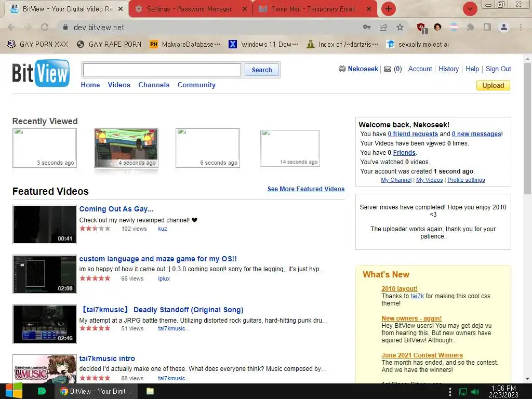Open uploader kuz channel link
The image size is (532, 399).
[x=163, y=229]
